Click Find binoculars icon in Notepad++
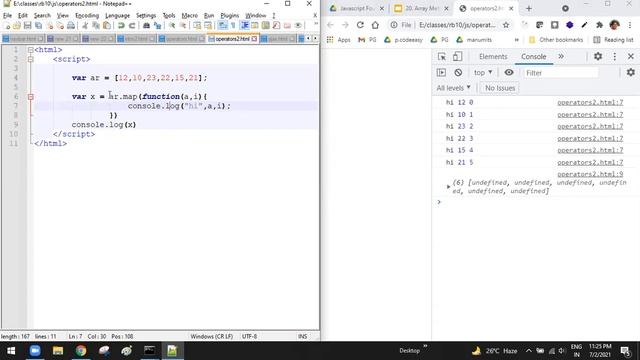 tap(146, 26)
